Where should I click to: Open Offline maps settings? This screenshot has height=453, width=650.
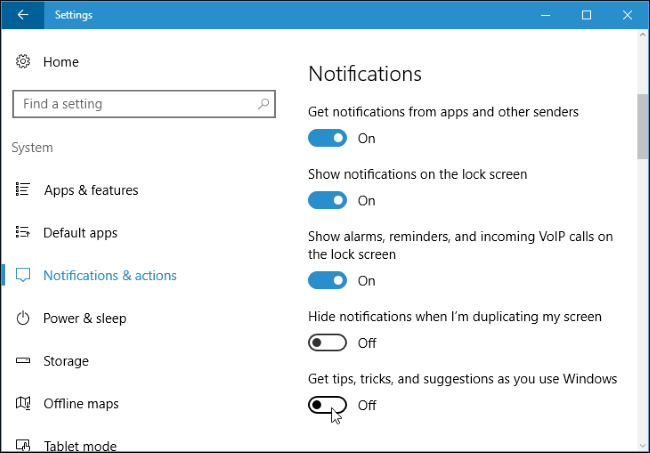80,404
